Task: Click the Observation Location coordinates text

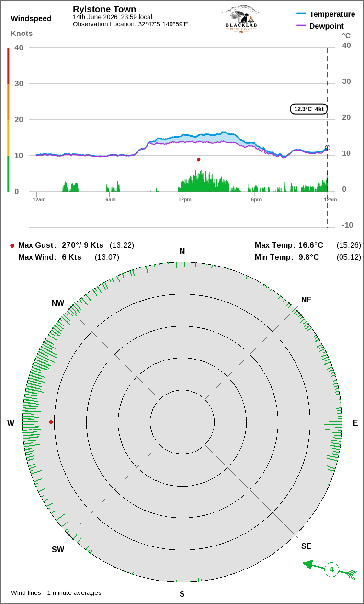Action: 130,24
